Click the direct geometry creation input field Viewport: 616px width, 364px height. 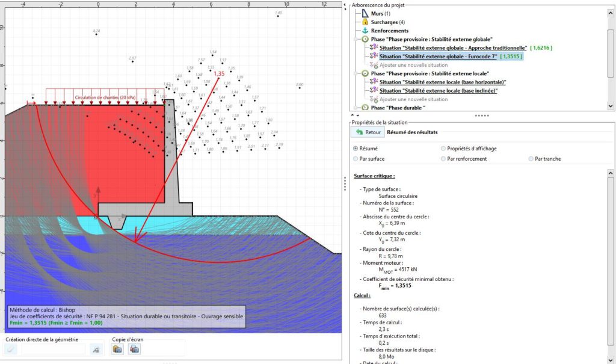[53, 349]
